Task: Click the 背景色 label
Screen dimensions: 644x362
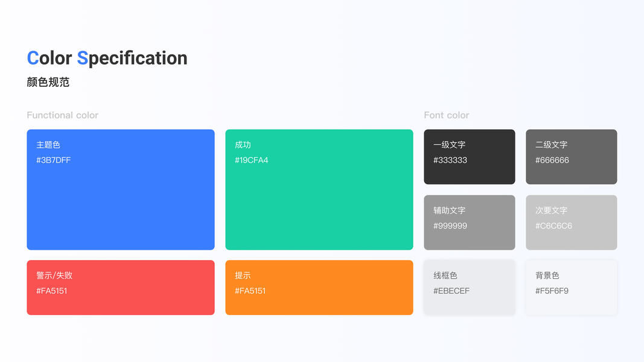Action: [x=547, y=275]
